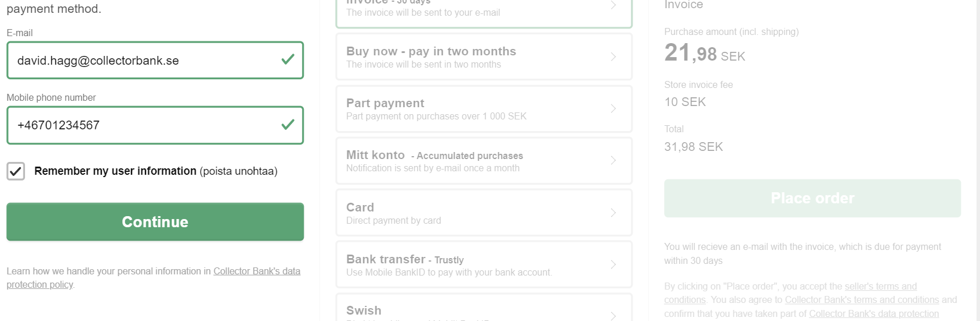Uncheck Remember my user information checkbox
980x321 pixels.
tap(16, 171)
